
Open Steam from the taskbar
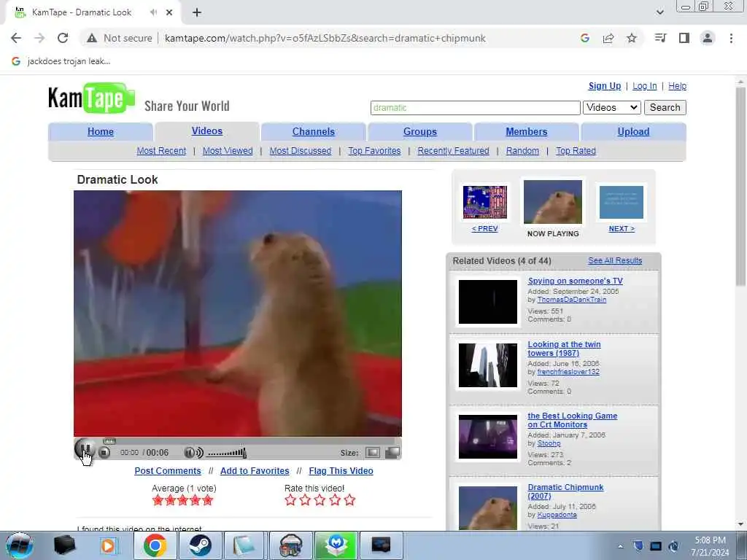click(x=200, y=545)
